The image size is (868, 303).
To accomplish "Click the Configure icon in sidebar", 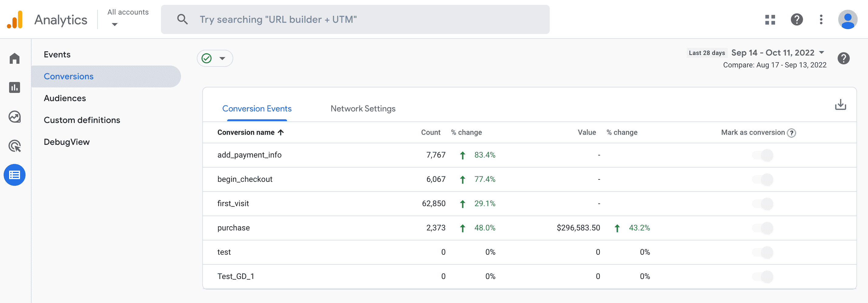I will click(15, 175).
